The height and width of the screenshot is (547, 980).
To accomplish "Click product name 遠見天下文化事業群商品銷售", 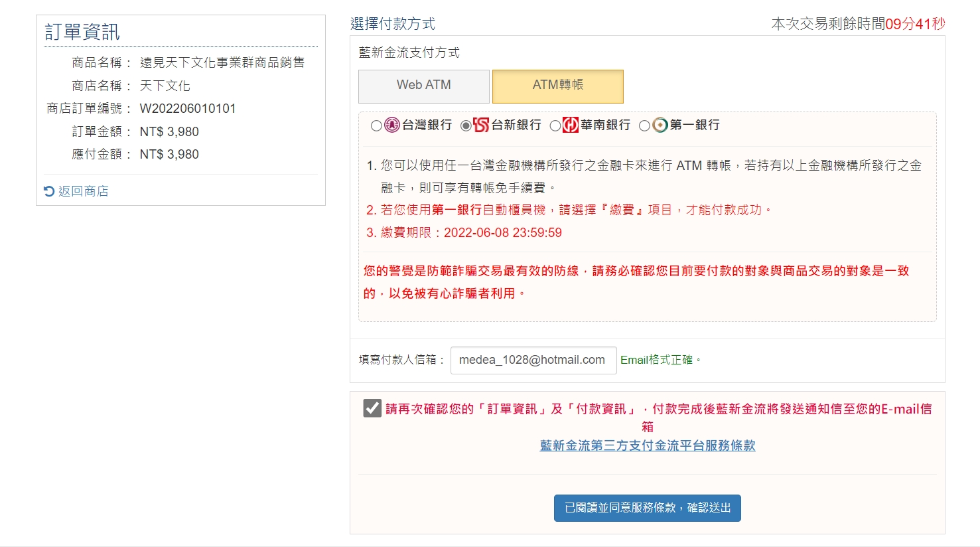I will coord(222,62).
